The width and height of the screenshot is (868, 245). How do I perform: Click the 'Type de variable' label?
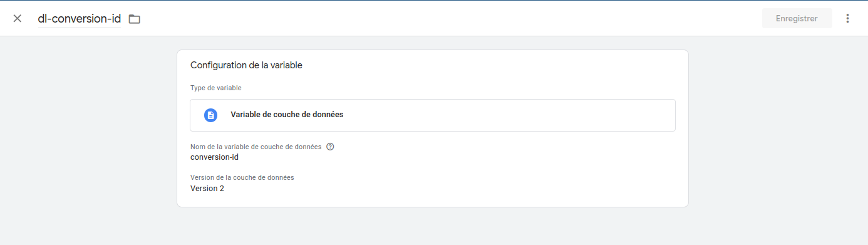point(216,88)
